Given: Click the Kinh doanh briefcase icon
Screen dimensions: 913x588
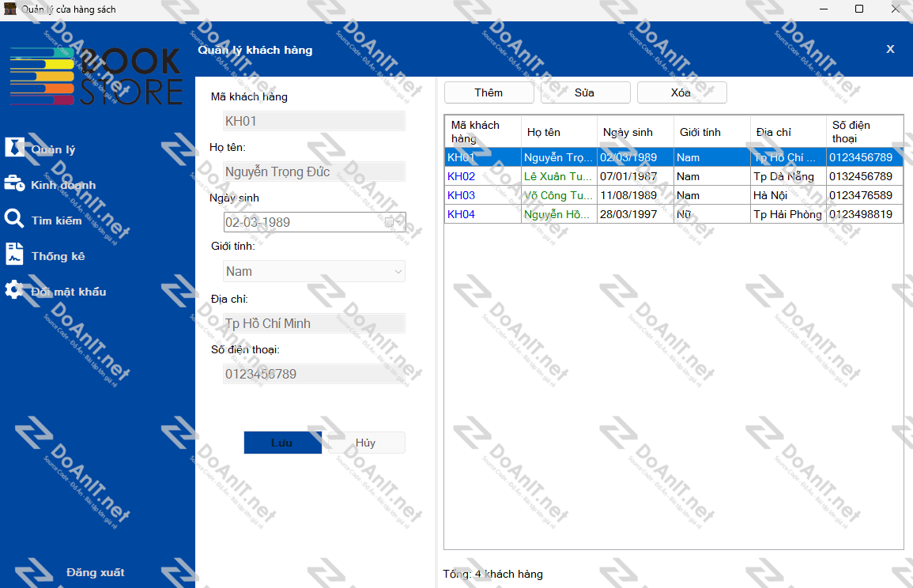Looking at the screenshot, I should pyautogui.click(x=14, y=183).
